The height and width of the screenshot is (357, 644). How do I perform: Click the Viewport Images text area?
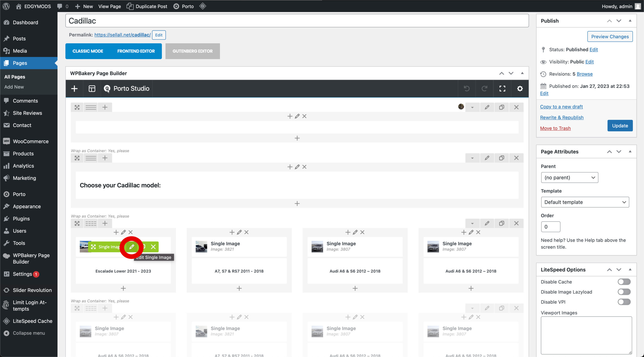[586, 335]
